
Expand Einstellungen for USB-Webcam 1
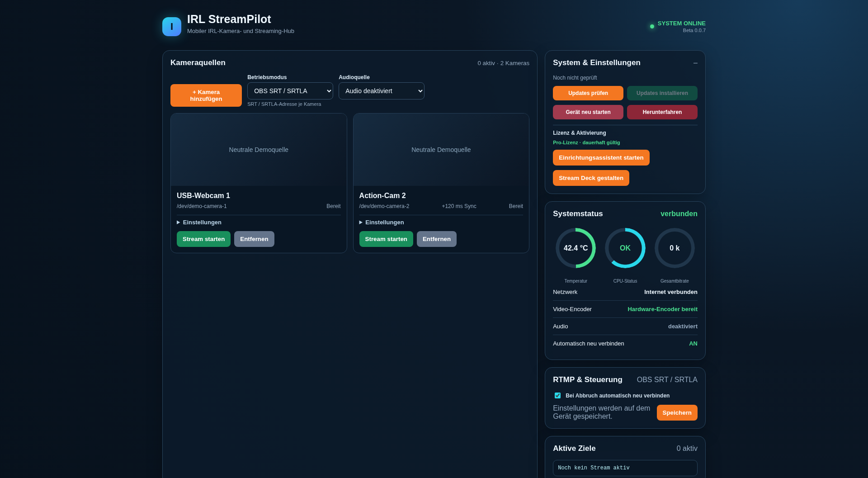click(x=199, y=222)
